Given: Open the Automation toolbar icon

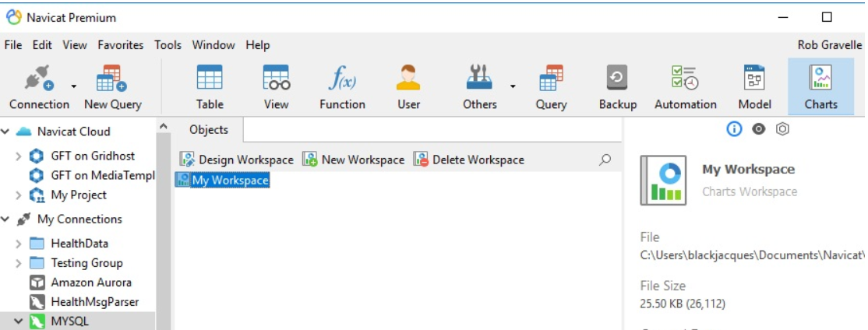Looking at the screenshot, I should (x=684, y=78).
